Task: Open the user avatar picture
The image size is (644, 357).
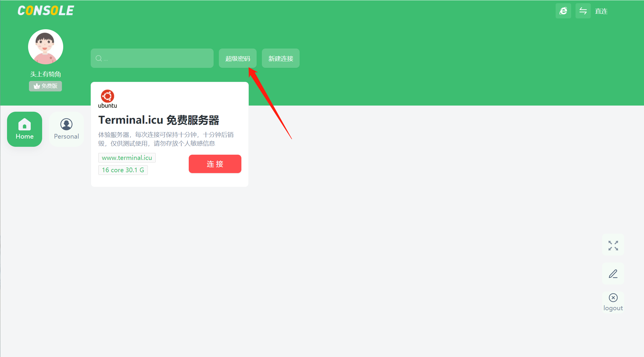Action: [46, 47]
